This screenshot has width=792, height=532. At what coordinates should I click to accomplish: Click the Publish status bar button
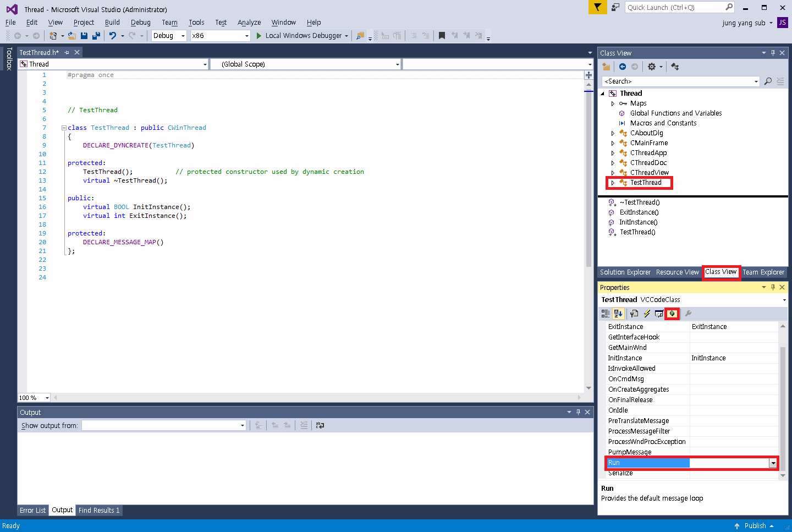point(754,526)
